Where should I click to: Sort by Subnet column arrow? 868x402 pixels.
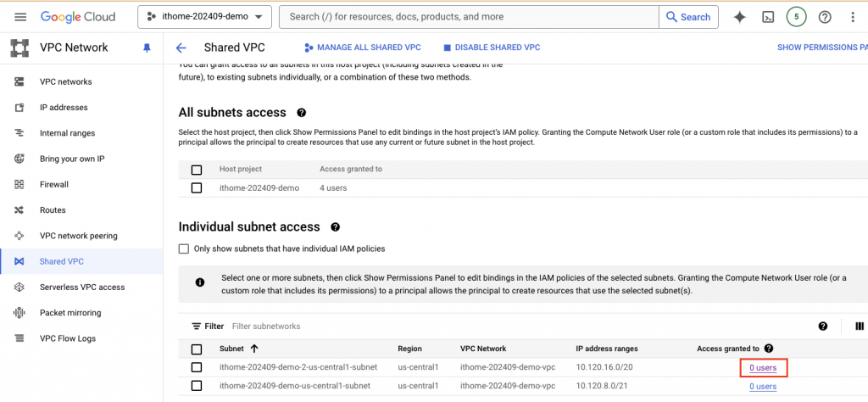pos(254,349)
